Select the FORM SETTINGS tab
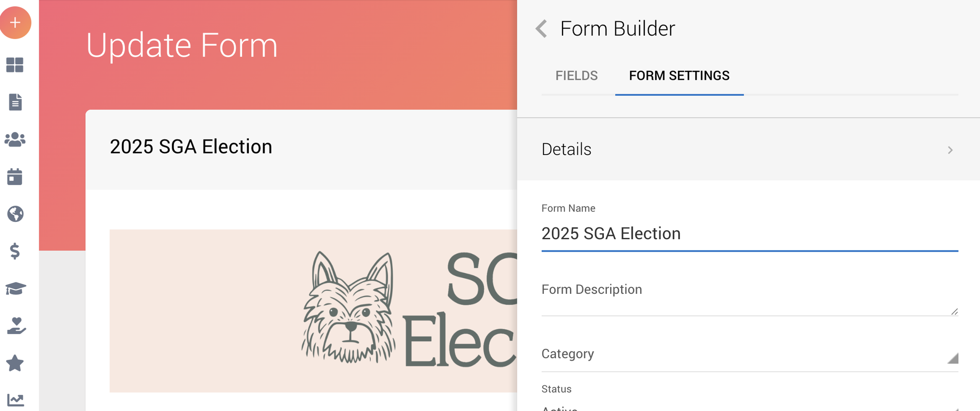This screenshot has width=980, height=411. pos(679,76)
